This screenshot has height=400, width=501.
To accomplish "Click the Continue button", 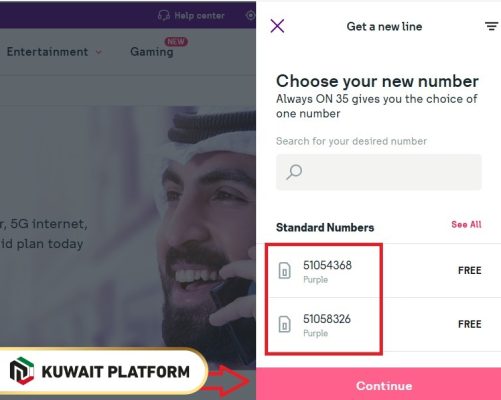I will [378, 384].
